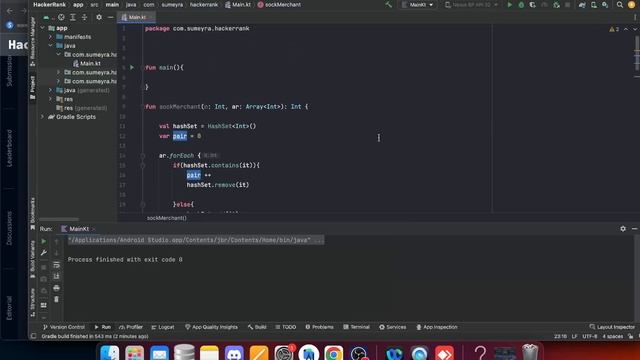Viewport: 640px width, 360px height.
Task: Collapse the app module node
Action: (x=43, y=28)
